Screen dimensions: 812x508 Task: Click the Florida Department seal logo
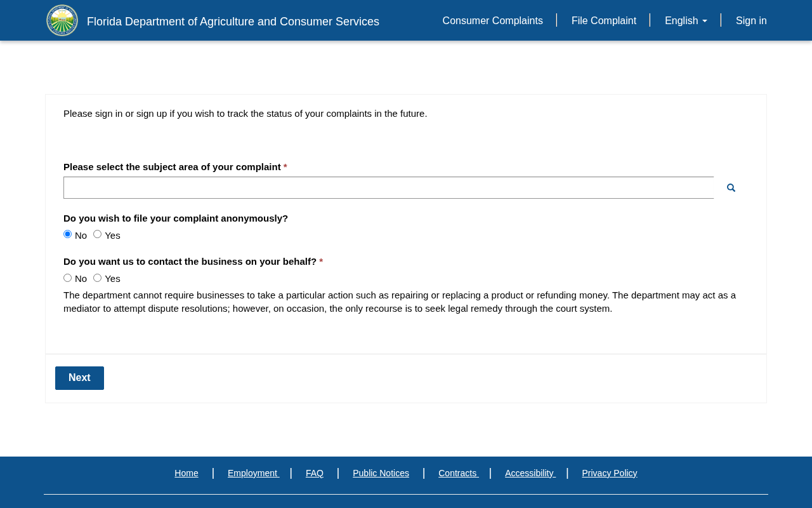click(x=62, y=20)
